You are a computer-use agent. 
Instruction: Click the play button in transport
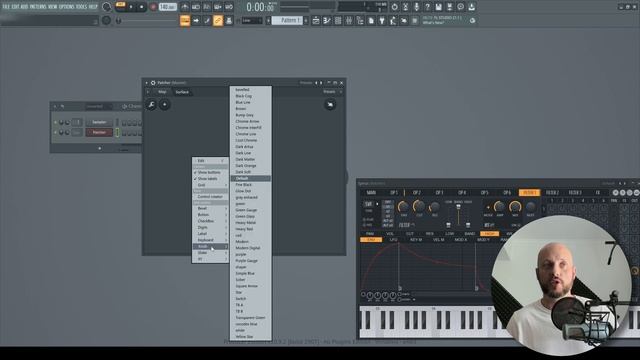(131, 7)
